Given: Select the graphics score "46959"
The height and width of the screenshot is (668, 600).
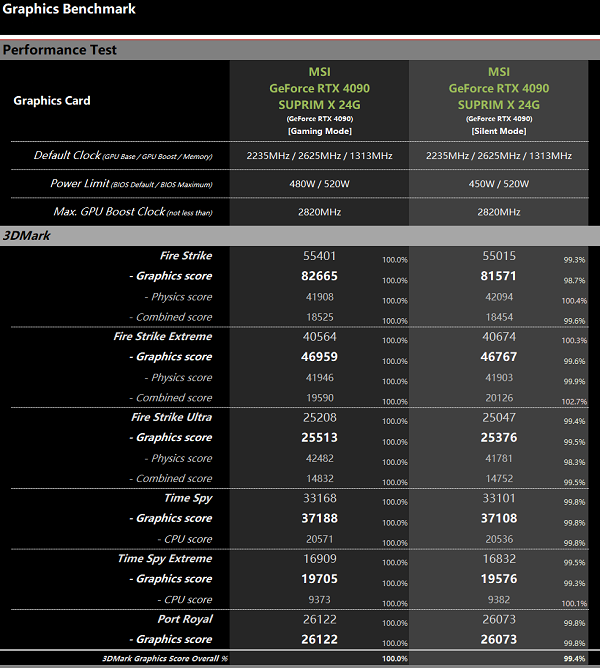Looking at the screenshot, I should 319,357.
